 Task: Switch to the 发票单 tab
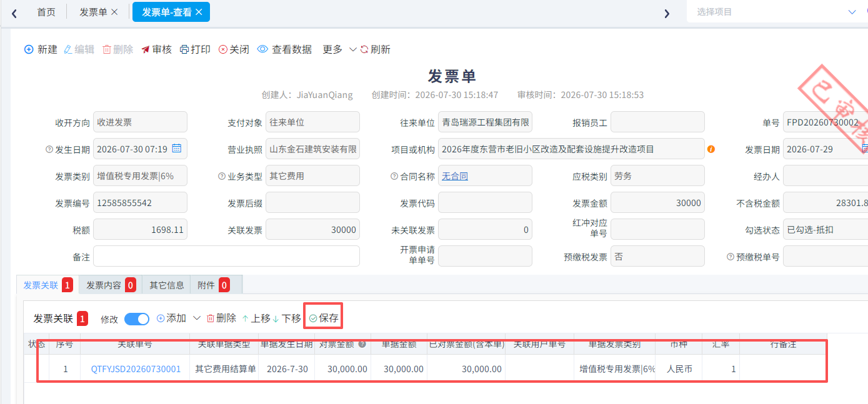tap(93, 12)
